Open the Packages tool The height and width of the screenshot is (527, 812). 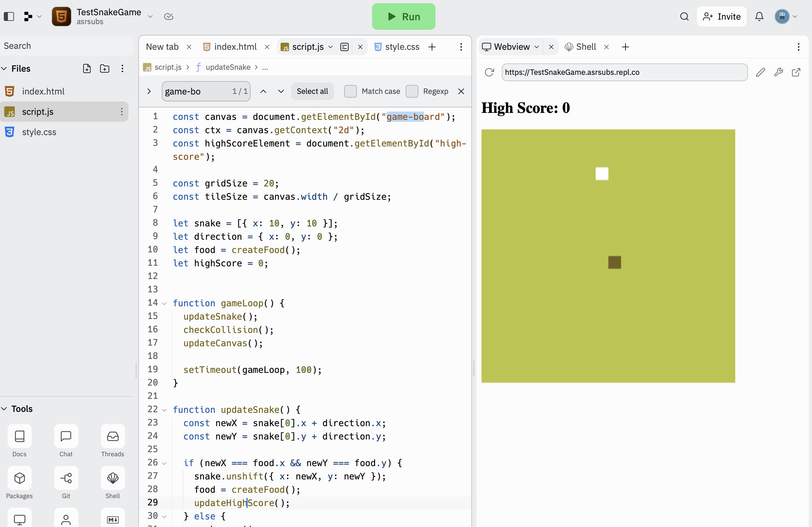pyautogui.click(x=19, y=478)
